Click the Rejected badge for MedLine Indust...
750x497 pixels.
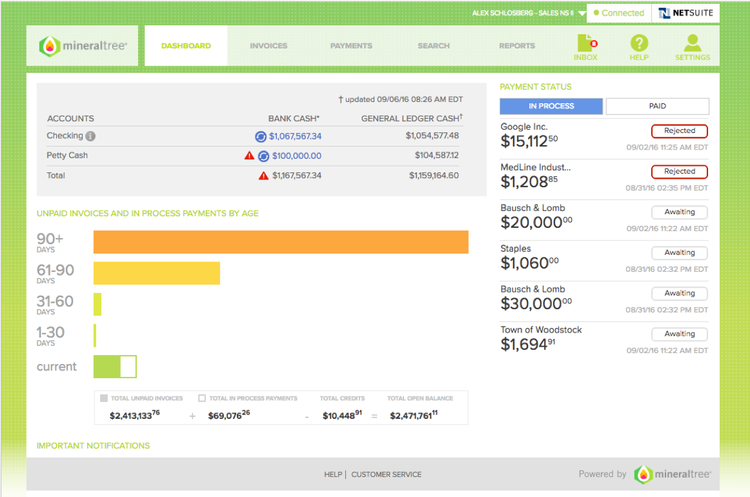[x=679, y=172]
